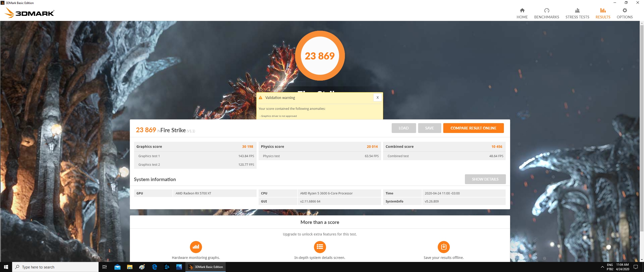644x272 pixels.
Task: Click the Save results offline icon
Action: point(444,247)
